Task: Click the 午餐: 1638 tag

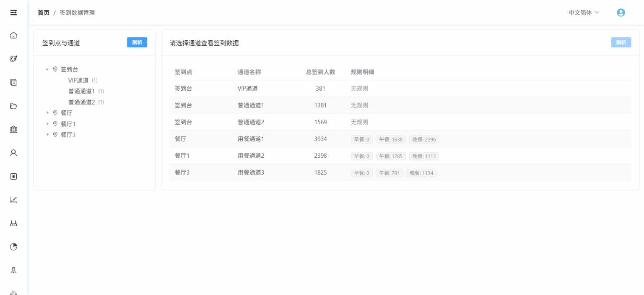Action: click(391, 139)
